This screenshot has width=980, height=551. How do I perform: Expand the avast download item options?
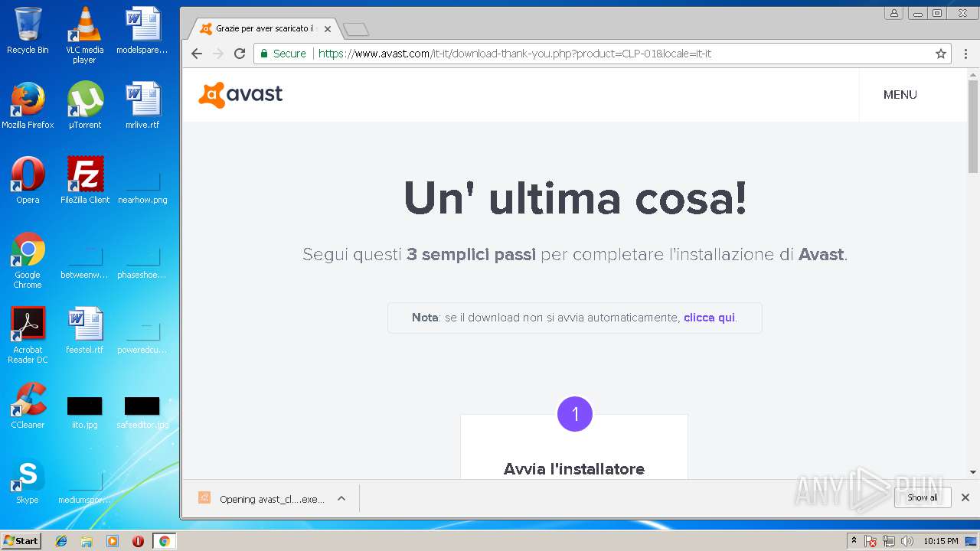click(341, 498)
